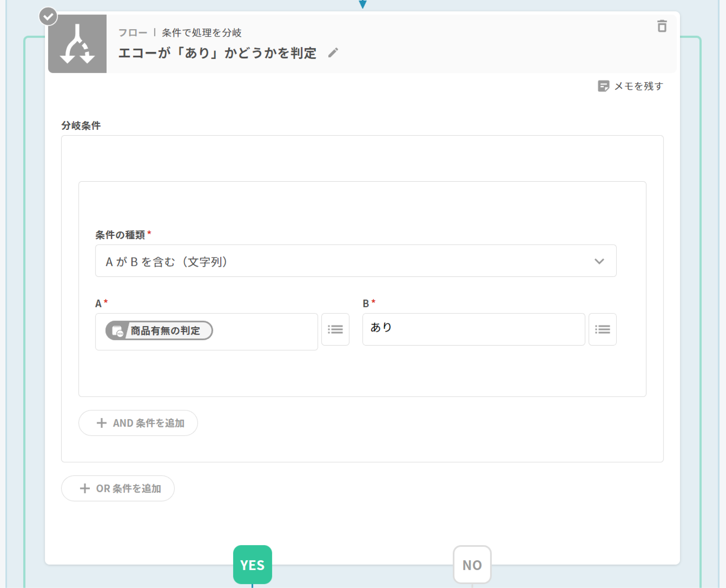This screenshot has width=726, height=588.
Task: Click the memo note icon
Action: (603, 86)
